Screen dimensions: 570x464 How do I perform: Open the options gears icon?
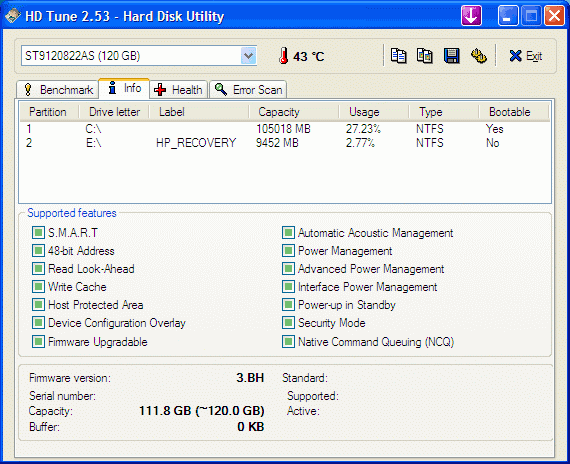479,56
